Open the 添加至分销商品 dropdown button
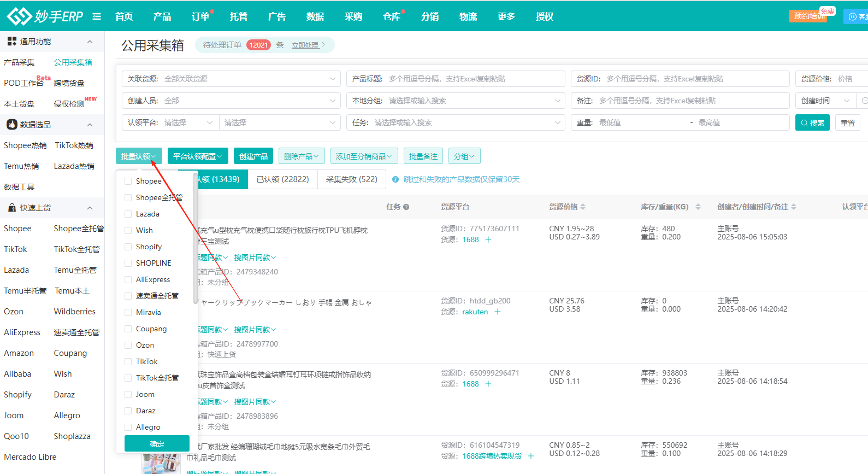Viewport: 868px width, 474px height. (364, 156)
